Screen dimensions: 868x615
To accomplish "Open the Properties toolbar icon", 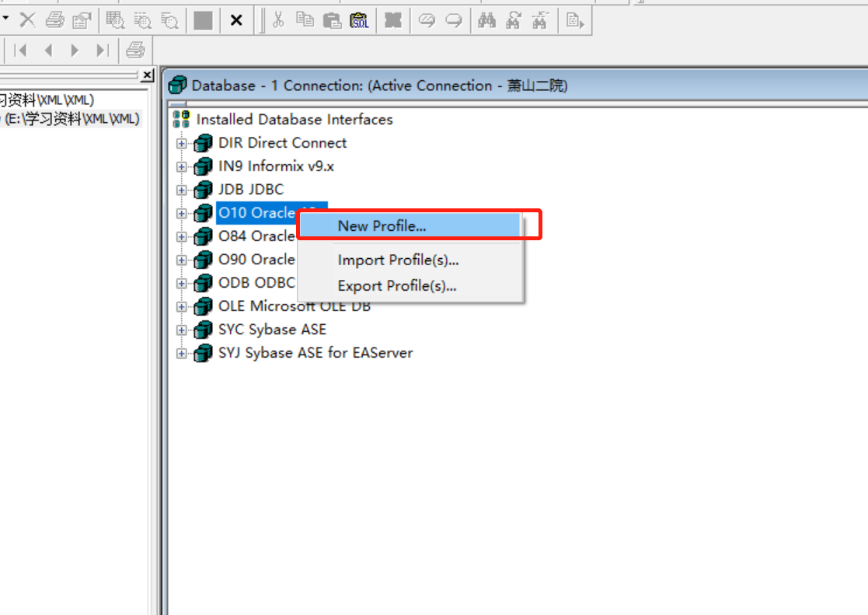I will 82,19.
